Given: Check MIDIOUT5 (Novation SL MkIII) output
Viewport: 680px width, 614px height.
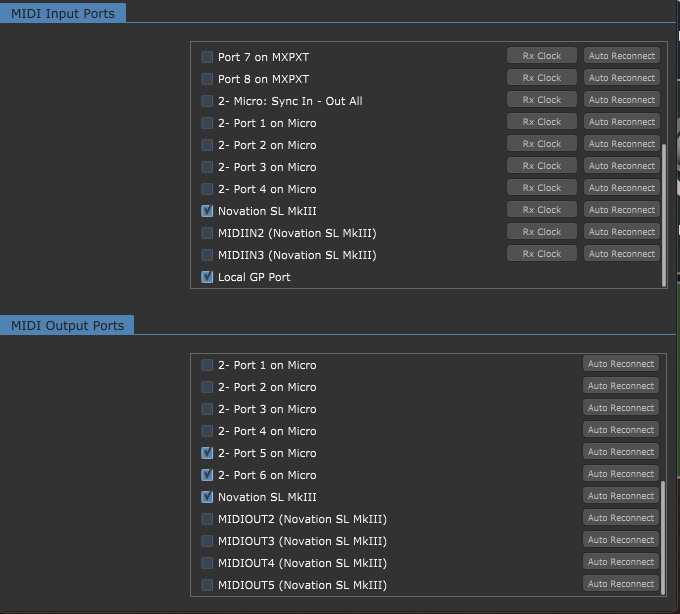Looking at the screenshot, I should pos(207,585).
